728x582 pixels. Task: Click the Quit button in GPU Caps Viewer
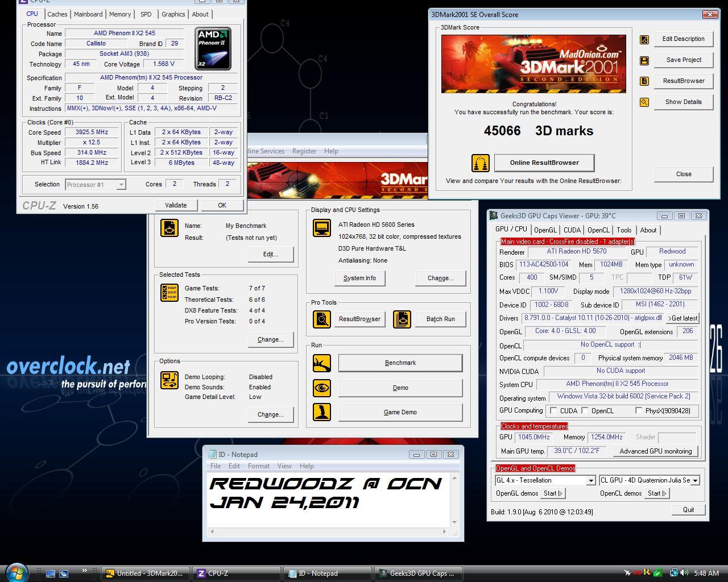pyautogui.click(x=688, y=510)
